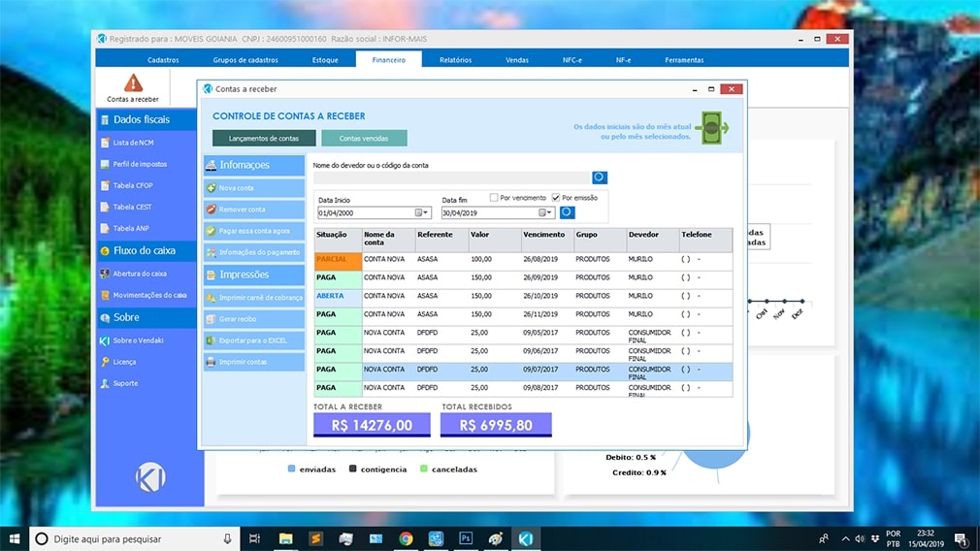Open Photoshop from the Windows taskbar
980x551 pixels.
pos(466,538)
